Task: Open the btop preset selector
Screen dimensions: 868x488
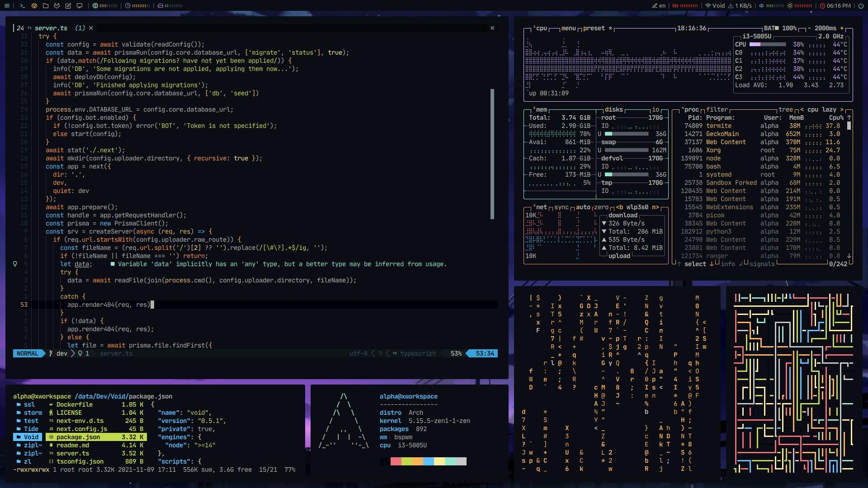Action: 594,28
